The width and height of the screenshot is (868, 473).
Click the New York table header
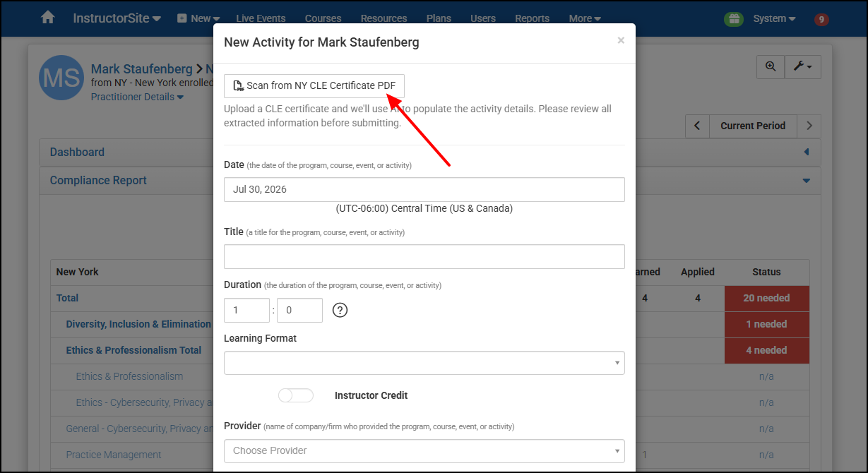78,272
